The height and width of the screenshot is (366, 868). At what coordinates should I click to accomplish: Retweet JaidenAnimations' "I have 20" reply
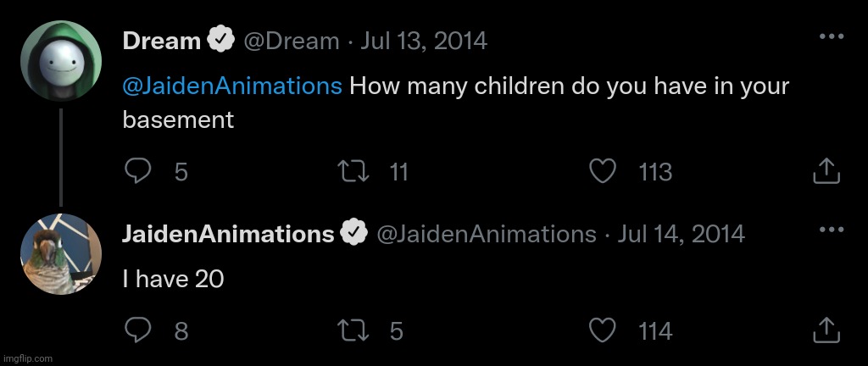coord(354,330)
